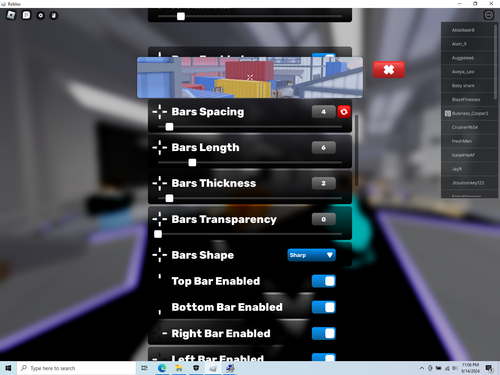Open the three-dot menu at top right
Image resolution: width=500 pixels, height=375 pixels.
pyautogui.click(x=489, y=15)
